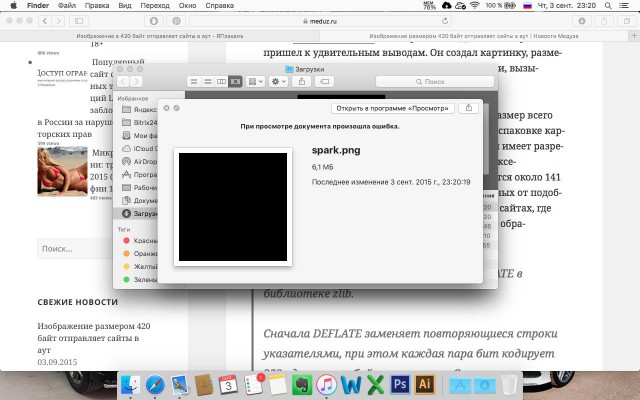
Task: Switch Finder window to column view
Action: [x=221, y=82]
